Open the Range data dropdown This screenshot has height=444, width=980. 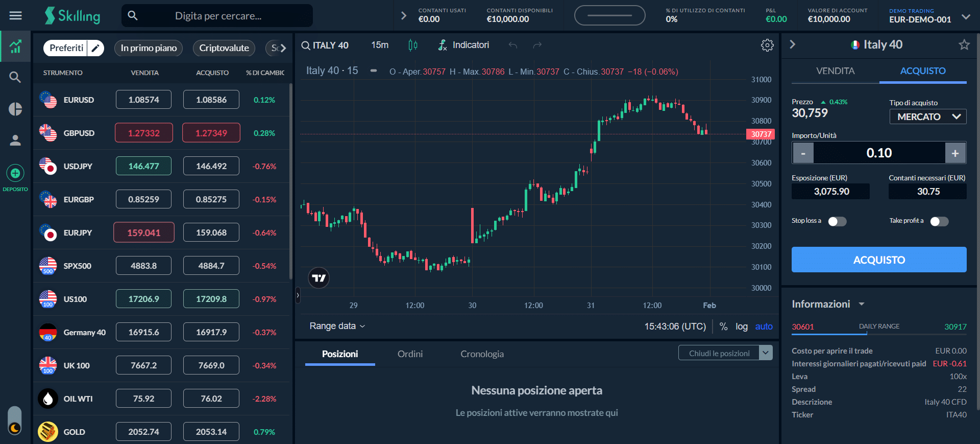pyautogui.click(x=337, y=326)
